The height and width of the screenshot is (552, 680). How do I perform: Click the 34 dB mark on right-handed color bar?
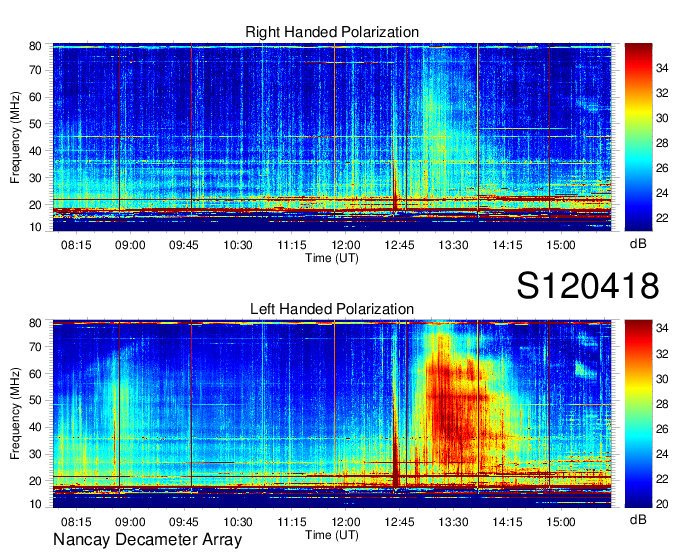662,68
